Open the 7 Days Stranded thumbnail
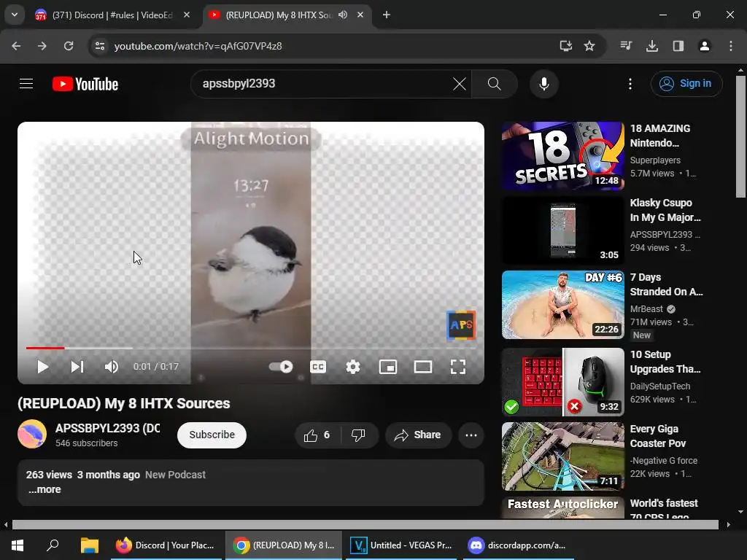Screen dimensions: 747x560 [x=562, y=305]
